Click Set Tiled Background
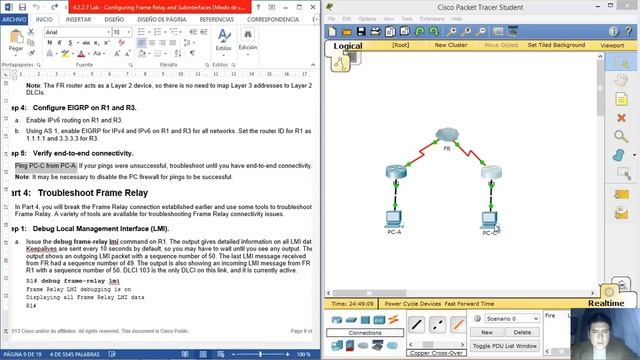 pyautogui.click(x=556, y=45)
